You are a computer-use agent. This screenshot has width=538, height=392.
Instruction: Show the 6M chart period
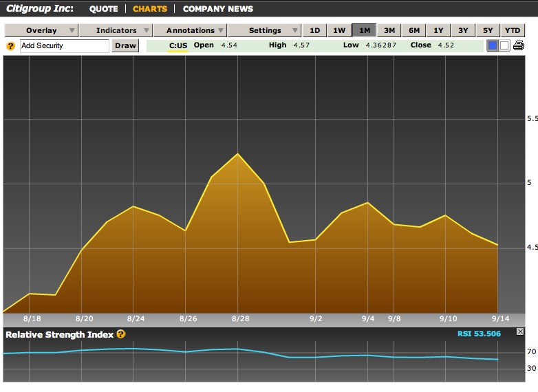pos(414,30)
